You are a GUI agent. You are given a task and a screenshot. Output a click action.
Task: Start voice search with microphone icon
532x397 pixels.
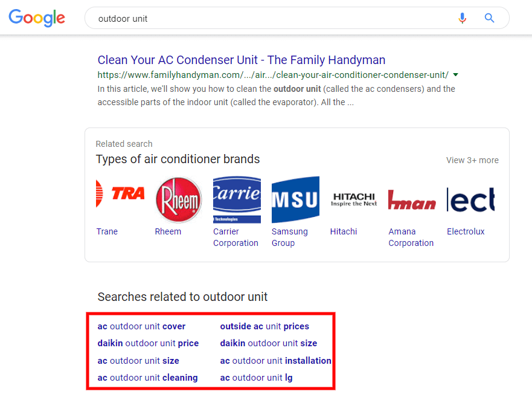(x=462, y=18)
